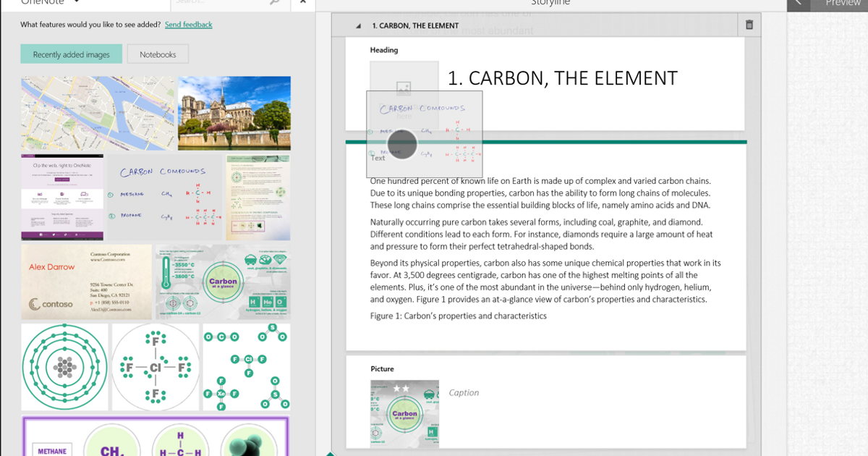This screenshot has width=868, height=456.
Task: Delete the CARBON, THE ELEMENT card via trash icon
Action: [x=749, y=24]
